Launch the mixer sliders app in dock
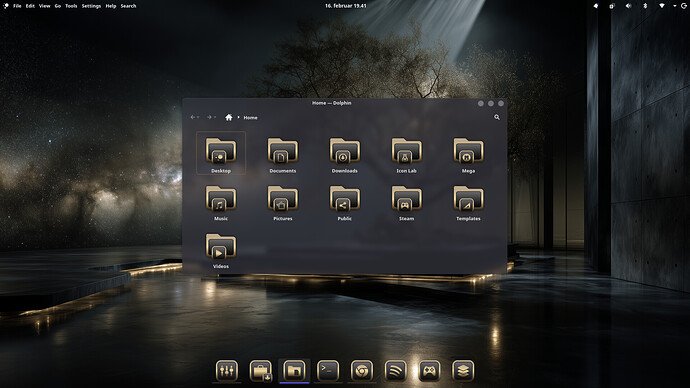Image resolution: width=690 pixels, height=388 pixels. tap(227, 371)
